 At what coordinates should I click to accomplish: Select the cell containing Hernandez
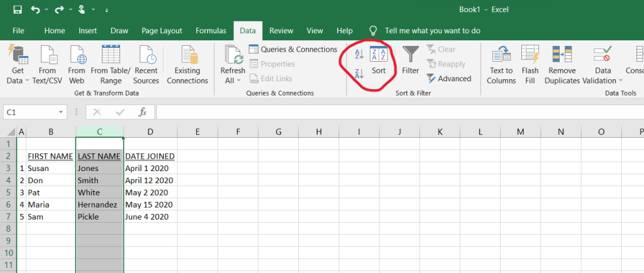(99, 204)
